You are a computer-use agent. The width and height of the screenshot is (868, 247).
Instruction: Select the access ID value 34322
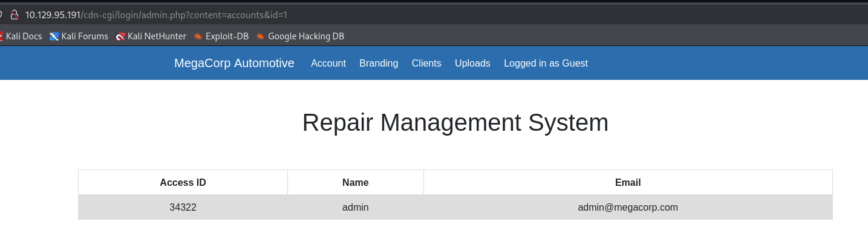pyautogui.click(x=183, y=207)
